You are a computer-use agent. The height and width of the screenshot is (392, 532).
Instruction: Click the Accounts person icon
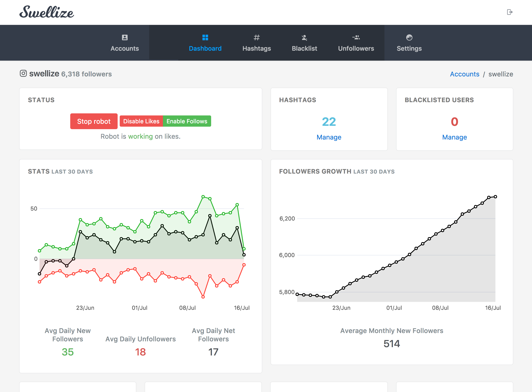(x=125, y=38)
